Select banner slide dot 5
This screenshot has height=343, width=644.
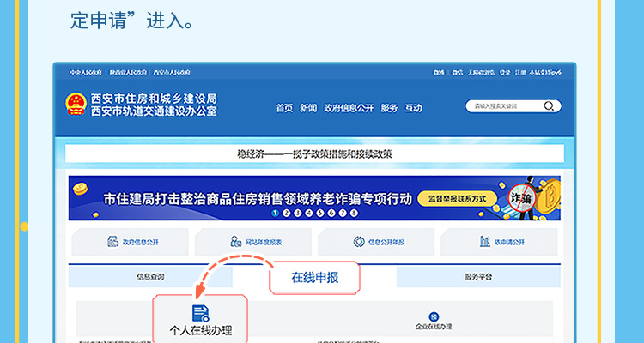tap(320, 214)
